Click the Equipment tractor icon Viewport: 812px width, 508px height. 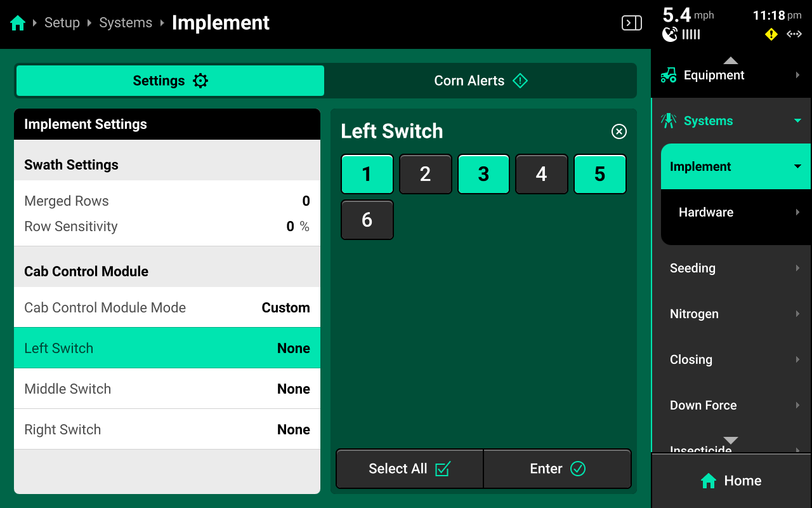pos(668,75)
